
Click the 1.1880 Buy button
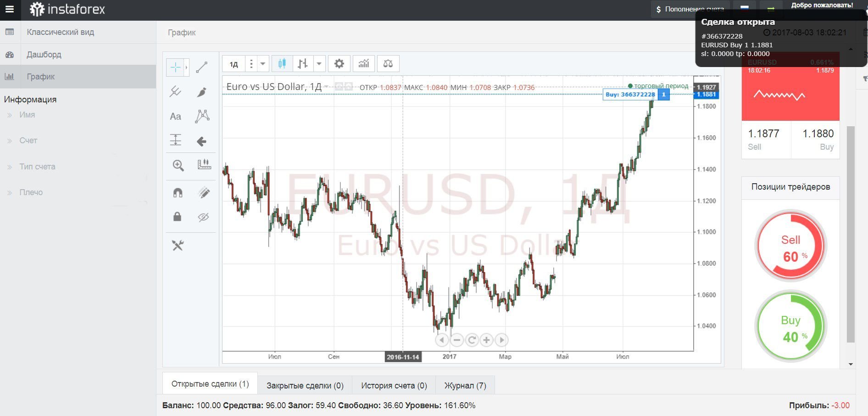tap(815, 140)
